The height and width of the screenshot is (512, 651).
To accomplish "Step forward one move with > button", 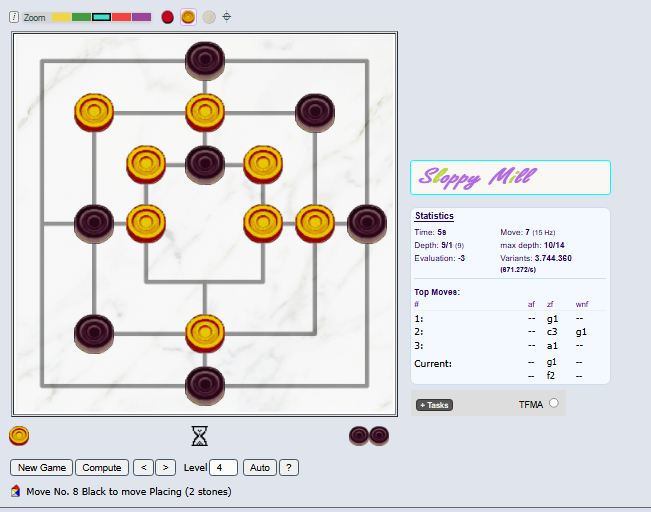I will tap(165, 468).
